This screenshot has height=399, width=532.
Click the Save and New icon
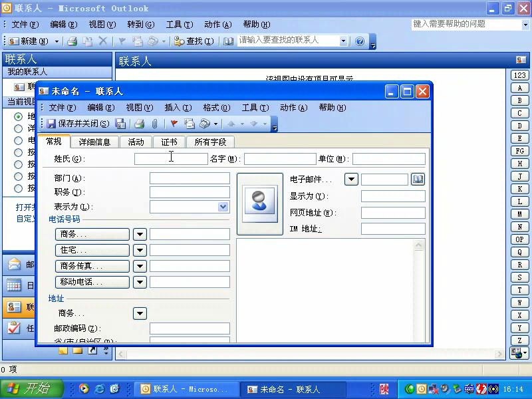point(120,124)
